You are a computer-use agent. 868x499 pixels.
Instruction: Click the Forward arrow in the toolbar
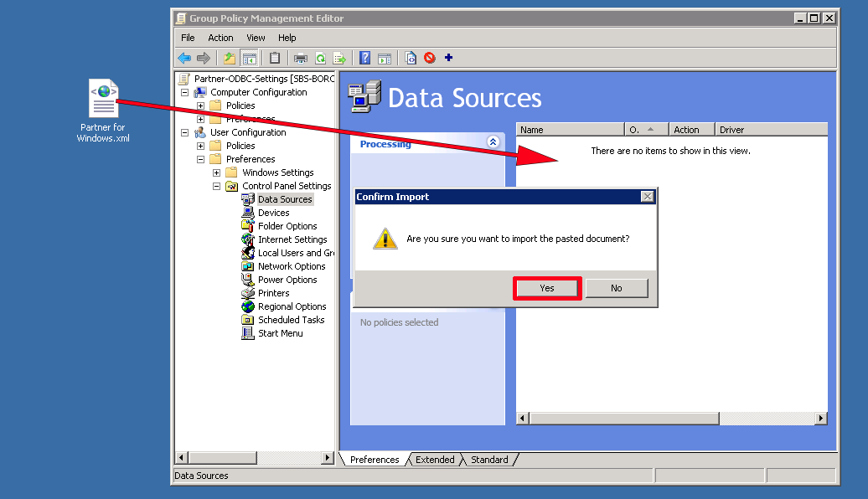204,58
